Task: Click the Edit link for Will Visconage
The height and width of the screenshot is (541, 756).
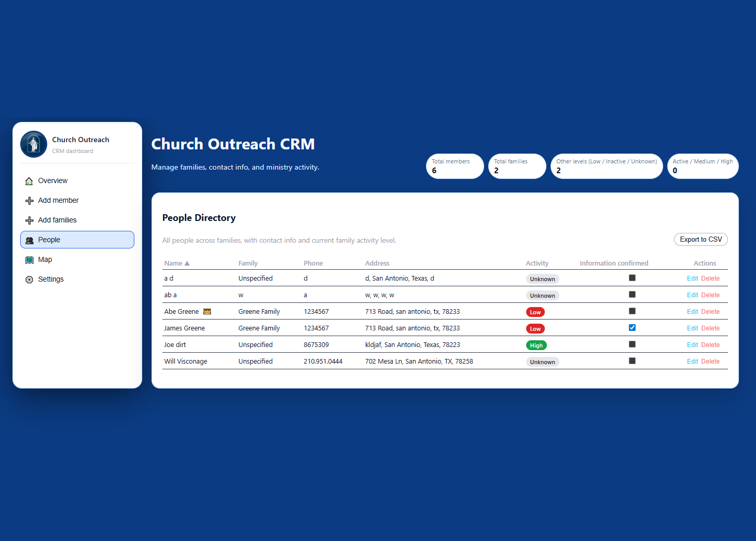Action: pyautogui.click(x=692, y=361)
